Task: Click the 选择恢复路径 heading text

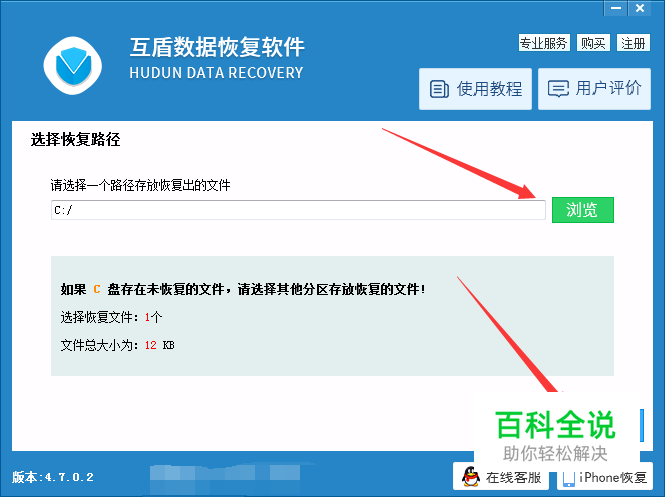Action: (x=75, y=139)
